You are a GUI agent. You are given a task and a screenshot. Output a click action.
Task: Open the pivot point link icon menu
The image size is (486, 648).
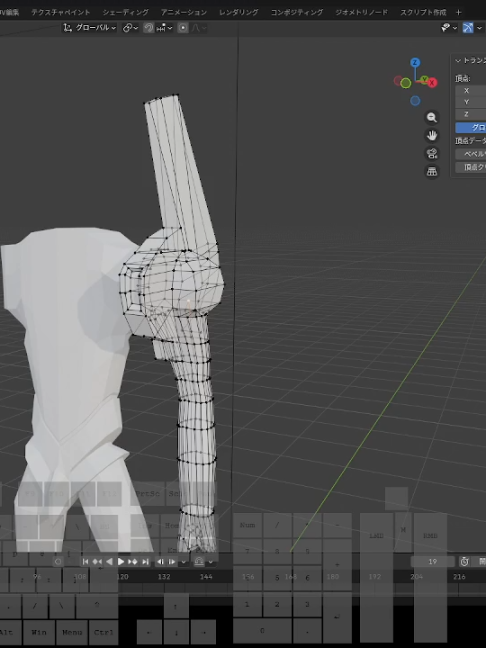(x=130, y=28)
